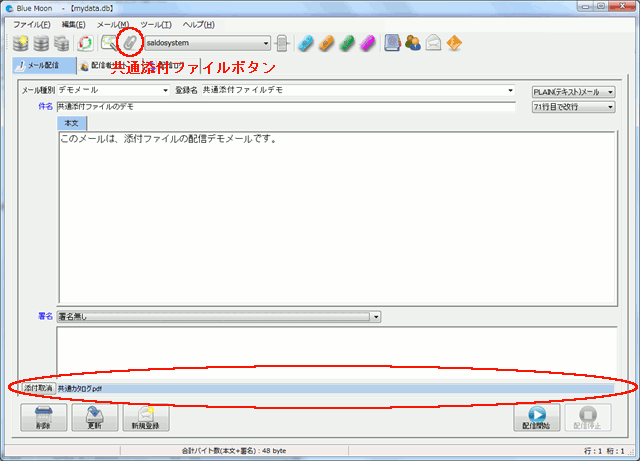The width and height of the screenshot is (640, 461).
Task: Click in the 件名 subject field
Action: coord(285,105)
